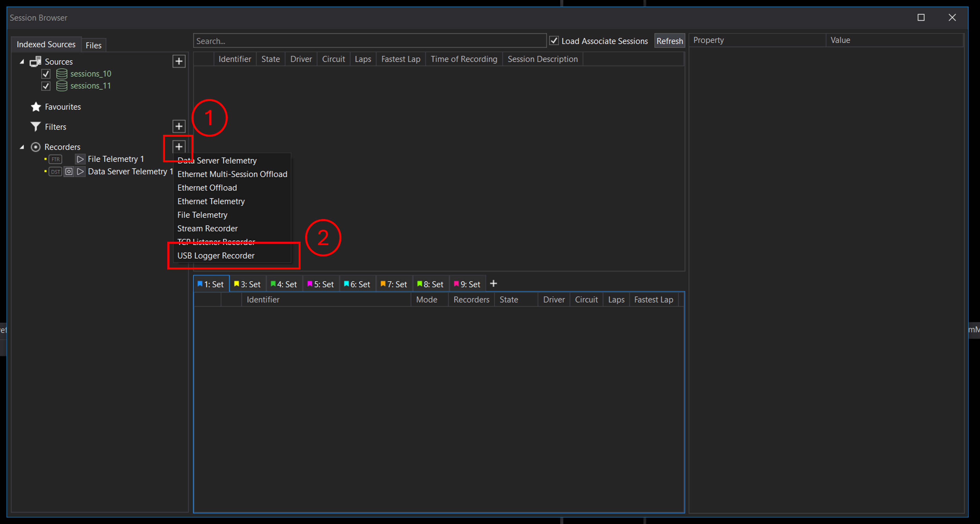Select Ethernet Telemetry menu entry
Image resolution: width=980 pixels, height=524 pixels.
[x=211, y=201]
